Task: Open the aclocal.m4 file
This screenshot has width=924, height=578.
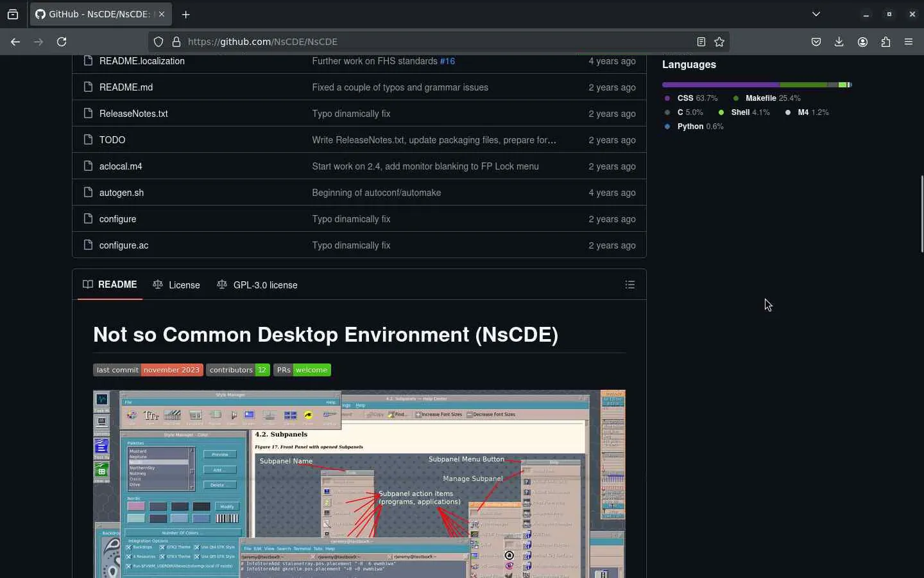Action: tap(121, 166)
